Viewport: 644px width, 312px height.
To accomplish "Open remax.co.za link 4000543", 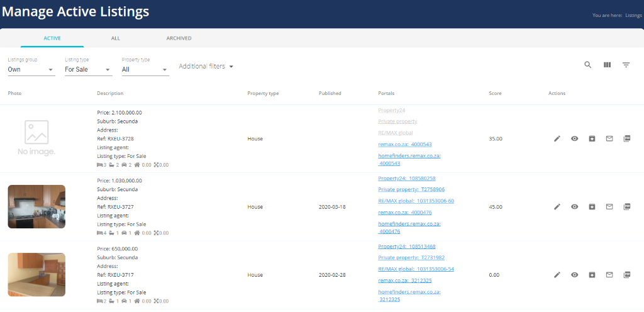I will (x=404, y=145).
